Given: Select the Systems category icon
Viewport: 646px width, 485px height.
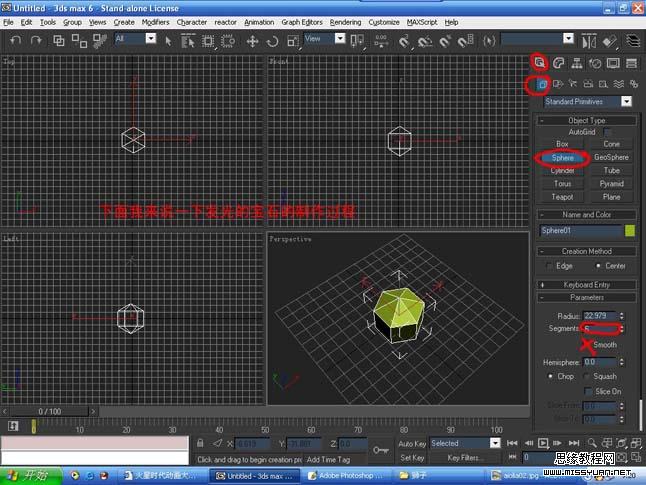Looking at the screenshot, I should [634, 84].
